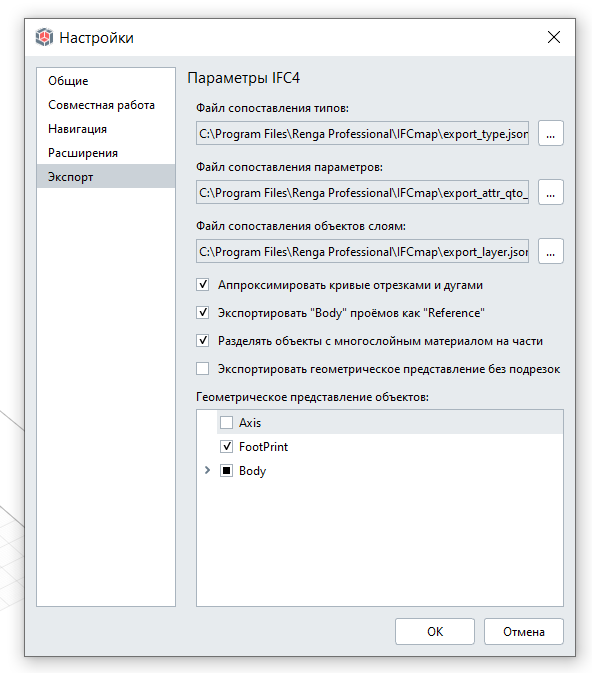
Task: Browse for the layer mapping file
Action: coord(551,251)
